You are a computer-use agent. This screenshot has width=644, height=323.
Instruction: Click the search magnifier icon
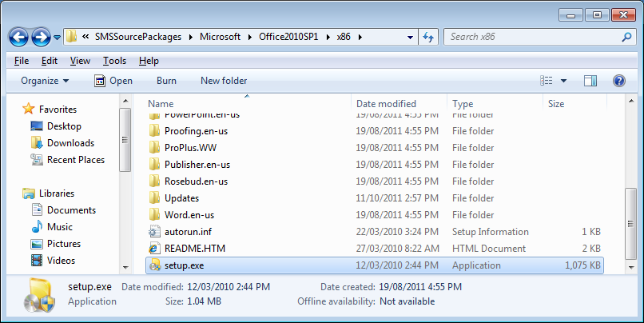(x=626, y=37)
